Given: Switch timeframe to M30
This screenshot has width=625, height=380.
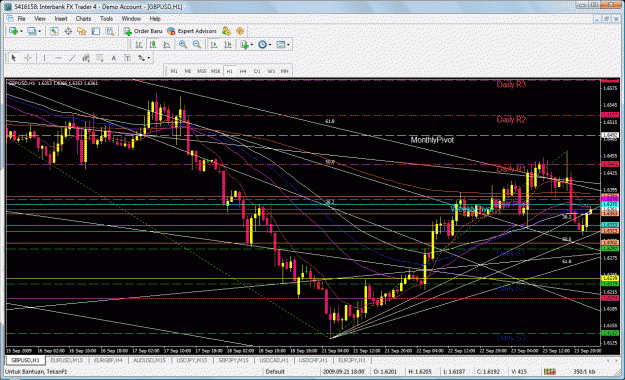Looking at the screenshot, I should (x=216, y=71).
